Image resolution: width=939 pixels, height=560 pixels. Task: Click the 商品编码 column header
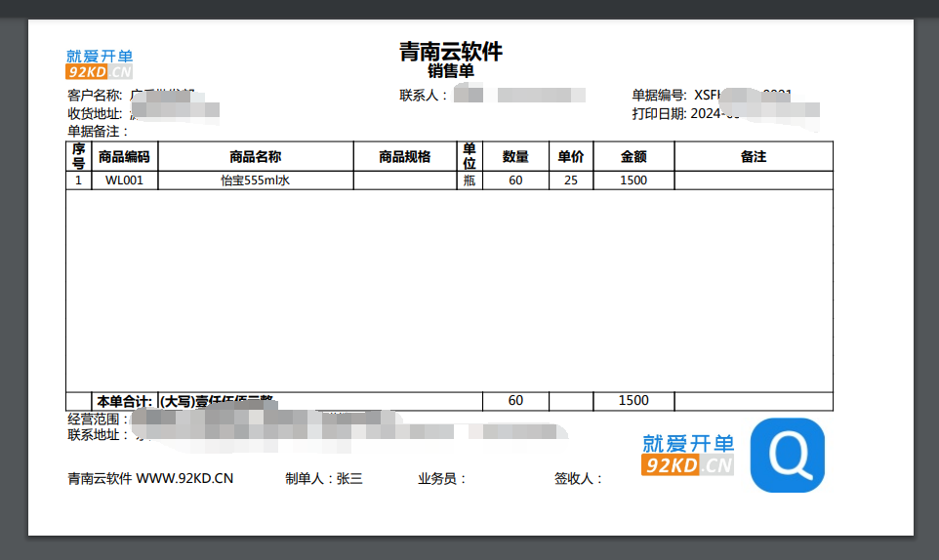pos(124,157)
